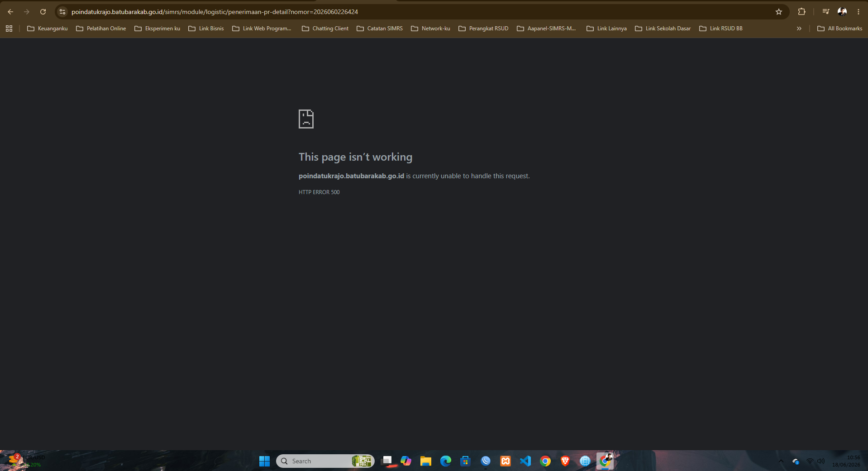The image size is (868, 471).
Task: Open Microsoft Store from the taskbar
Action: tap(465, 461)
